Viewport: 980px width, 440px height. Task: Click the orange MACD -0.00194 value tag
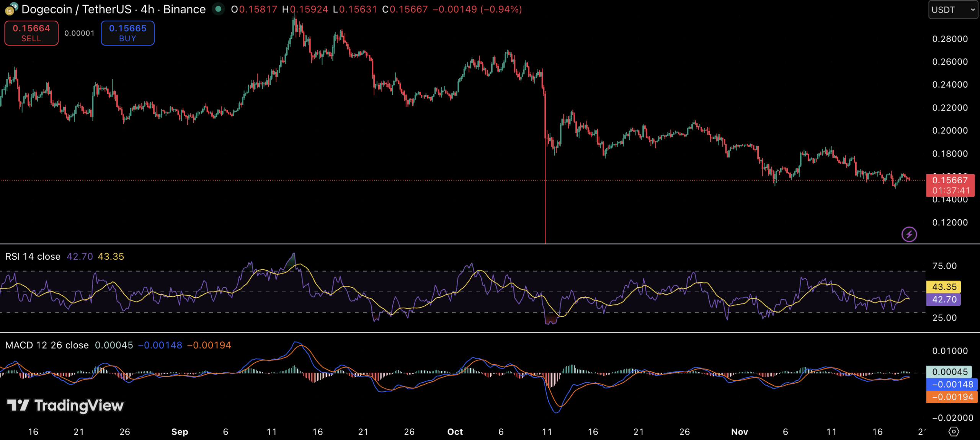[x=952, y=397]
